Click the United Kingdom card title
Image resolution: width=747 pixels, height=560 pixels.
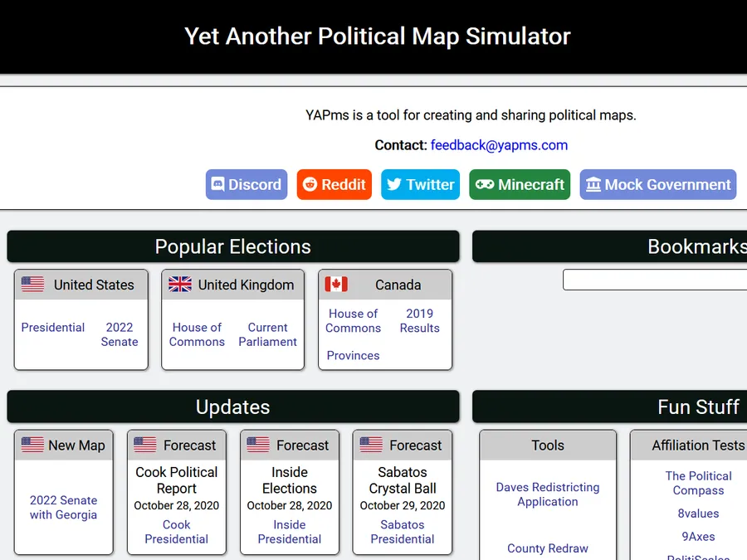point(246,285)
